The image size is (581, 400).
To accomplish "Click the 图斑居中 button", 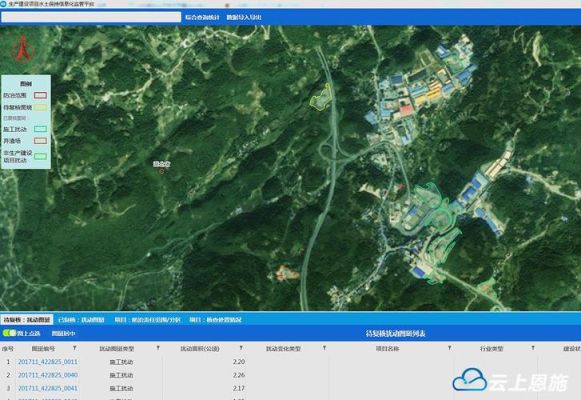I will (63, 333).
